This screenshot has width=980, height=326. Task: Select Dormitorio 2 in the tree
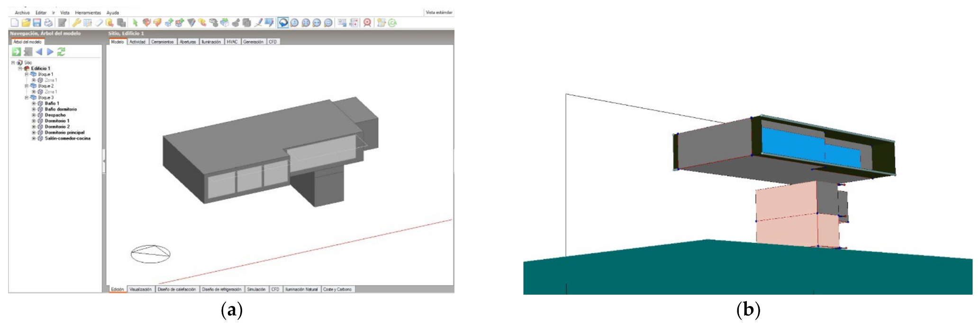[57, 127]
